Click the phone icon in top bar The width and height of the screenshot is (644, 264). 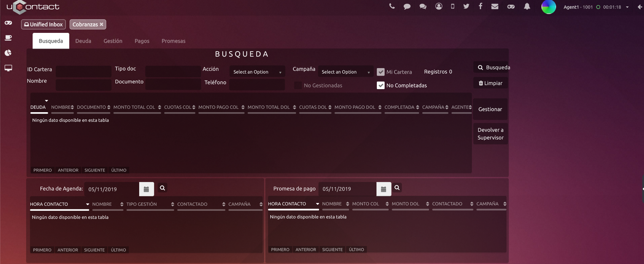click(x=392, y=6)
